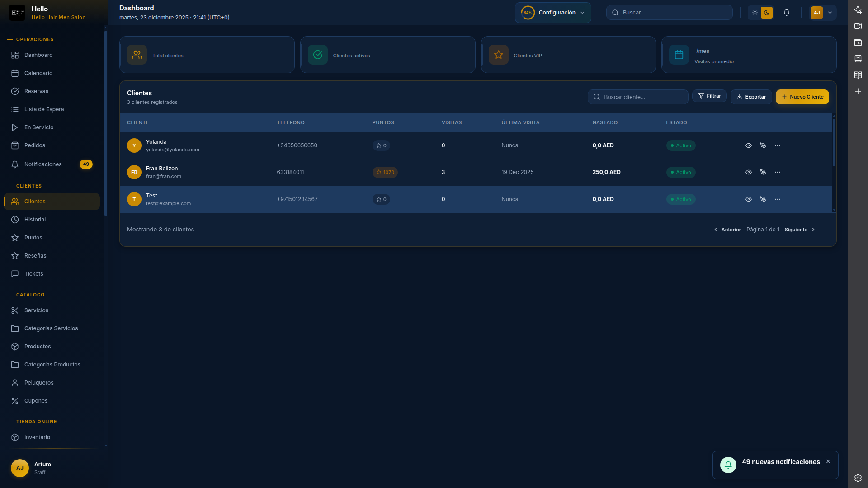Image resolution: width=868 pixels, height=488 pixels.
Task: Click the 84% configuration progress ring
Action: (528, 13)
